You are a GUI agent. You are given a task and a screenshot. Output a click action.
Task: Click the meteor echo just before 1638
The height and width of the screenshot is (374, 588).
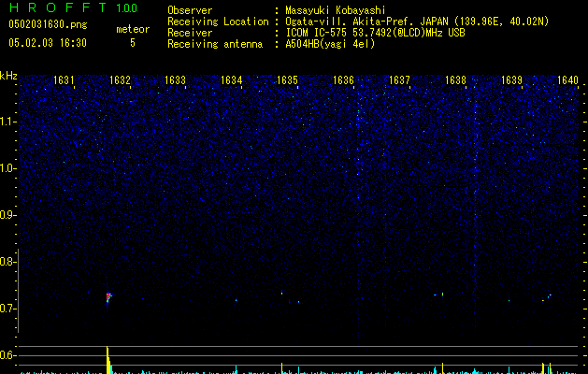point(442,295)
